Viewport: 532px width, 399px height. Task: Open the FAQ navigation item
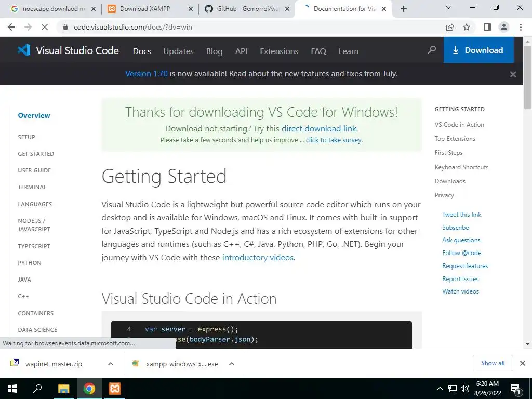pyautogui.click(x=318, y=51)
